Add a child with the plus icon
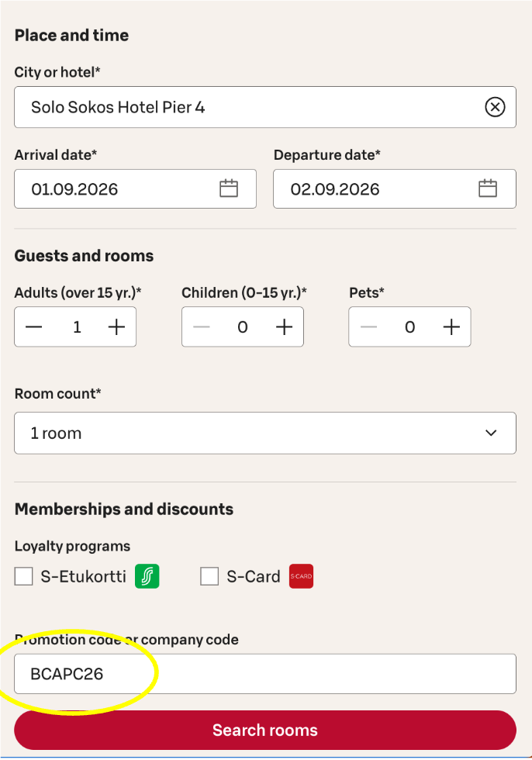 [x=284, y=327]
